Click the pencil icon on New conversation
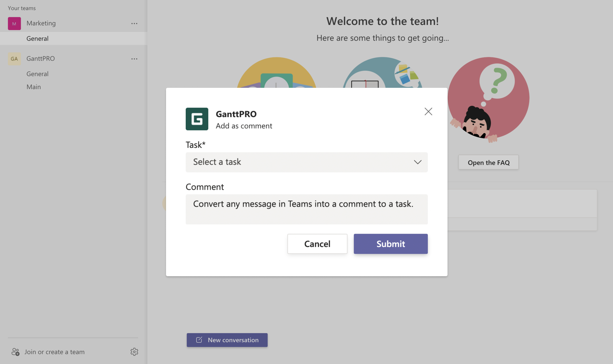The width and height of the screenshot is (613, 364). [198, 340]
